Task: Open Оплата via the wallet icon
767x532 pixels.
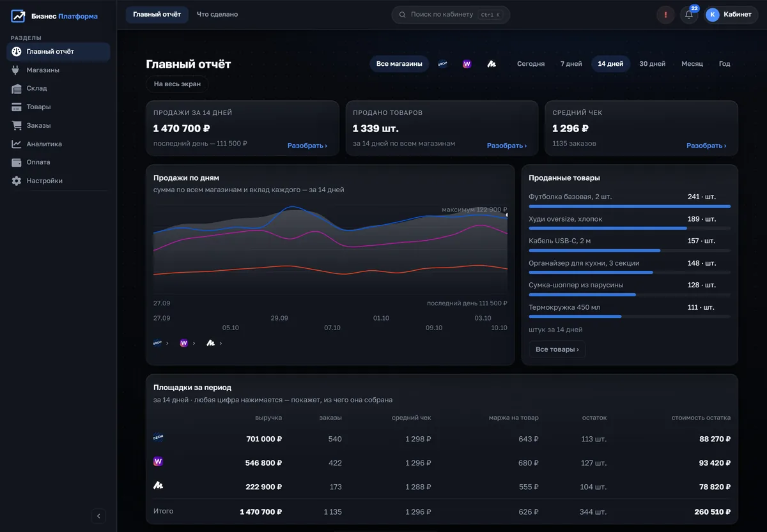Action: [x=17, y=162]
